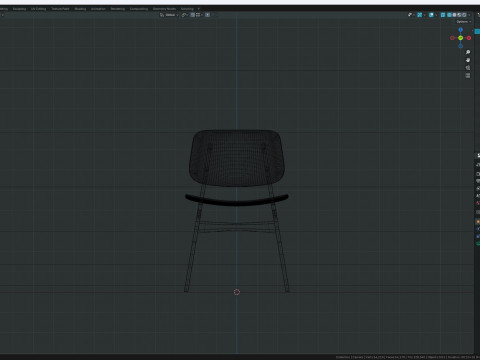Select material preview viewport shading
This screenshot has width=480, height=360.
point(459,15)
